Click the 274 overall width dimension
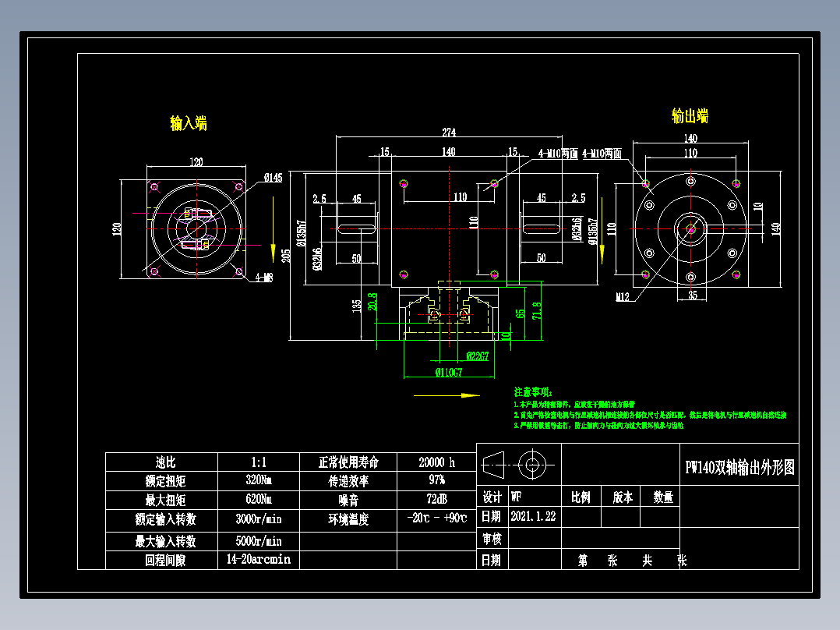Screen dimensions: 840x630 pyautogui.click(x=448, y=133)
